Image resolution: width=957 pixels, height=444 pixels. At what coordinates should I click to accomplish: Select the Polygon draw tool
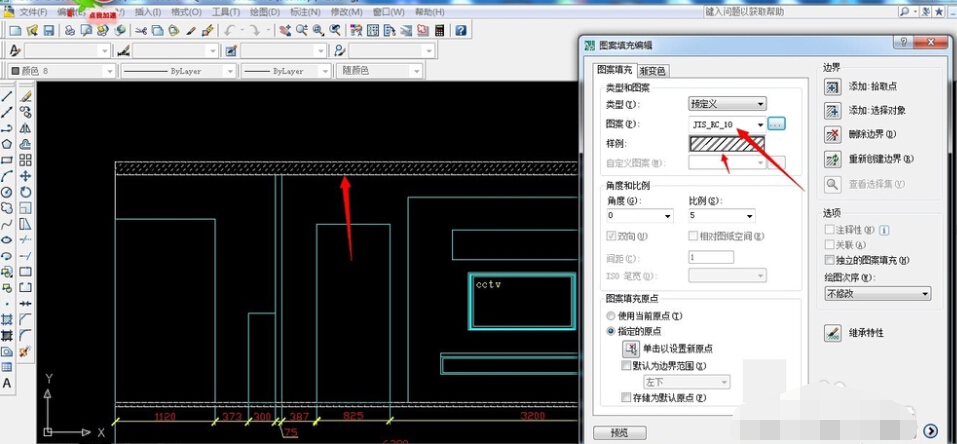(7, 144)
